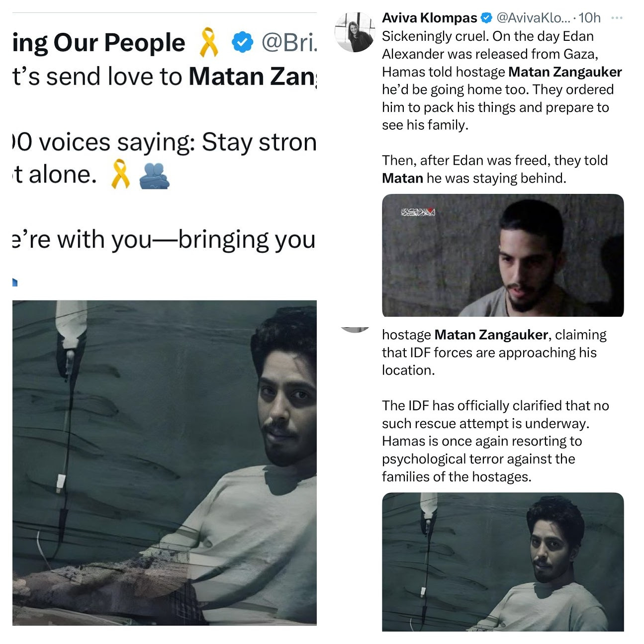Click the blue verified badge beside 'Our People'
The height and width of the screenshot is (644, 644).
tap(243, 42)
